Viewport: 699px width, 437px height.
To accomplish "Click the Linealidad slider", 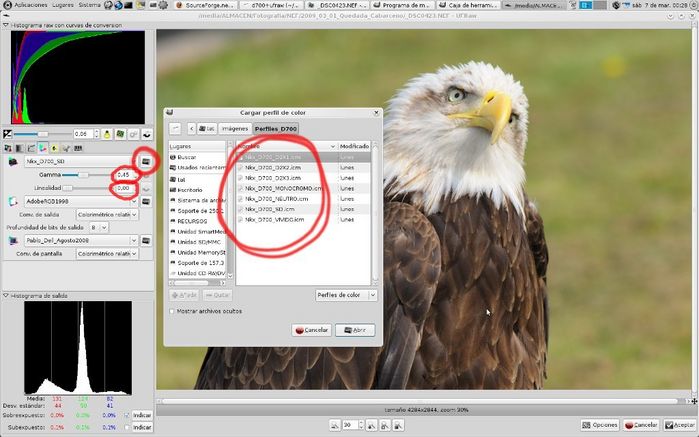I will coord(87,189).
